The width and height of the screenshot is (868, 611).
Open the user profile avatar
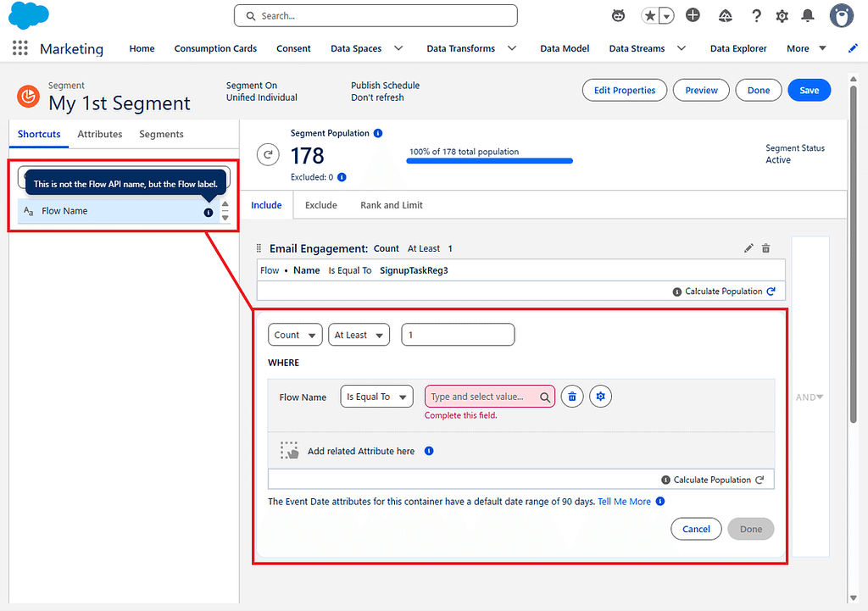click(842, 15)
